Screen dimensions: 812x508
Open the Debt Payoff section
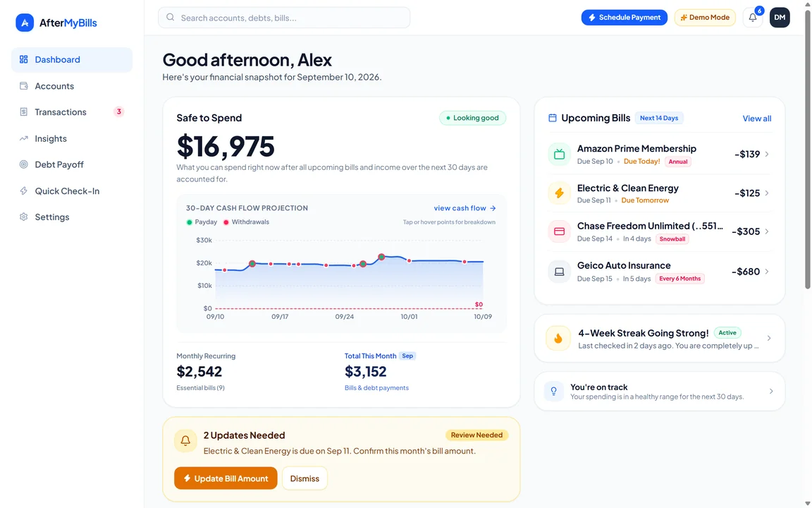coord(72,164)
